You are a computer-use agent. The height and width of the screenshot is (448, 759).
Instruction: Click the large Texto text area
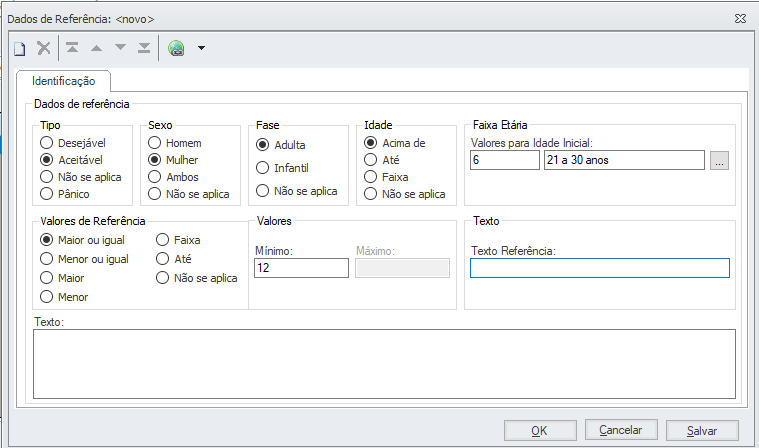tap(384, 364)
